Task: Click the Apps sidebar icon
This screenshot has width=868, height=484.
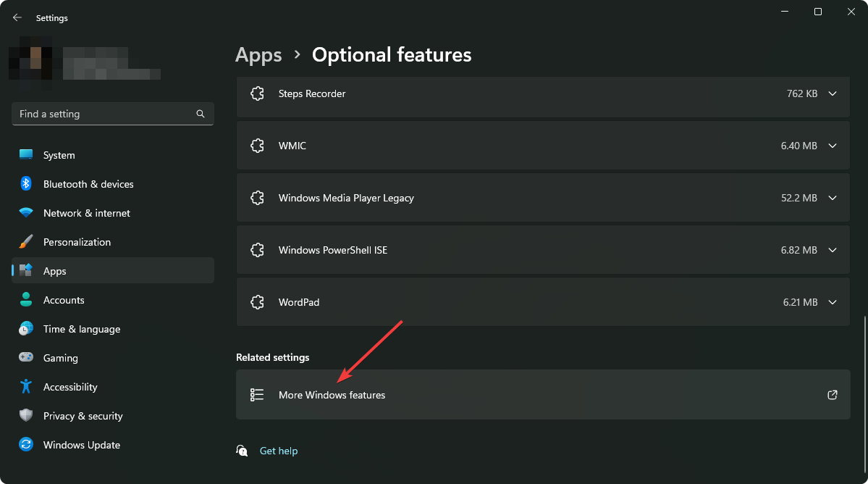Action: point(26,270)
